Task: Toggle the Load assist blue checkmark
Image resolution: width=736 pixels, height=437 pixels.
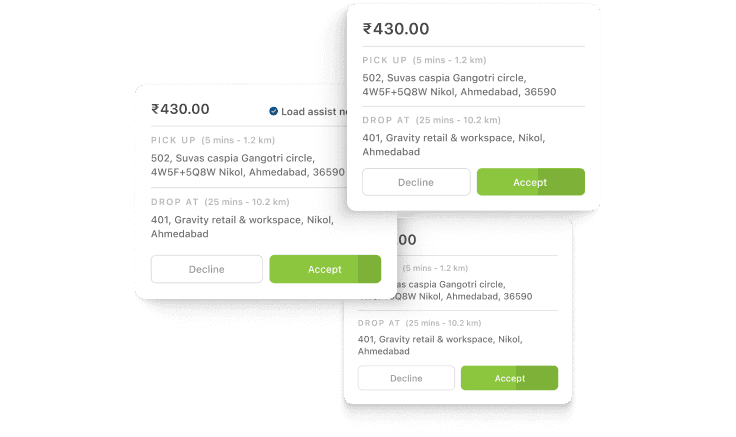Action: 273,111
